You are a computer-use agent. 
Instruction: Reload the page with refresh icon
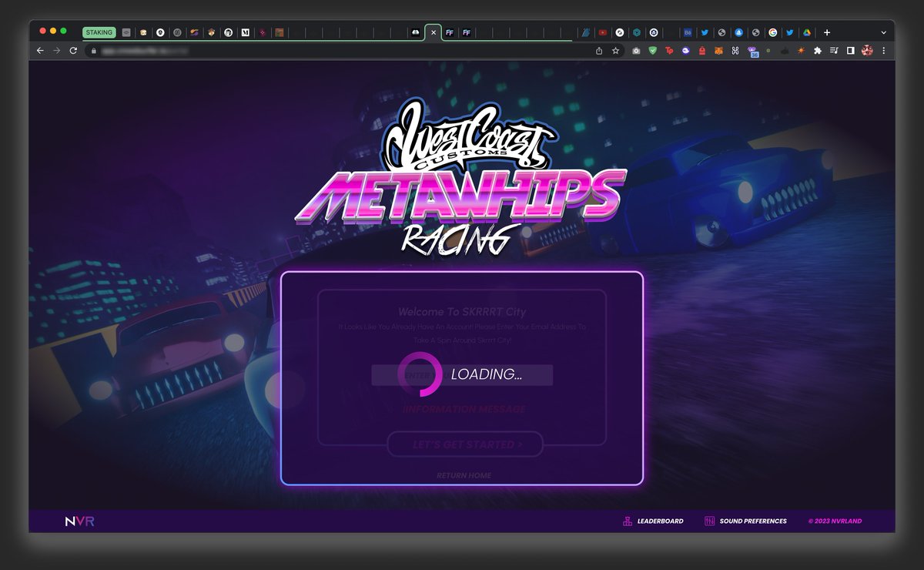pos(73,50)
